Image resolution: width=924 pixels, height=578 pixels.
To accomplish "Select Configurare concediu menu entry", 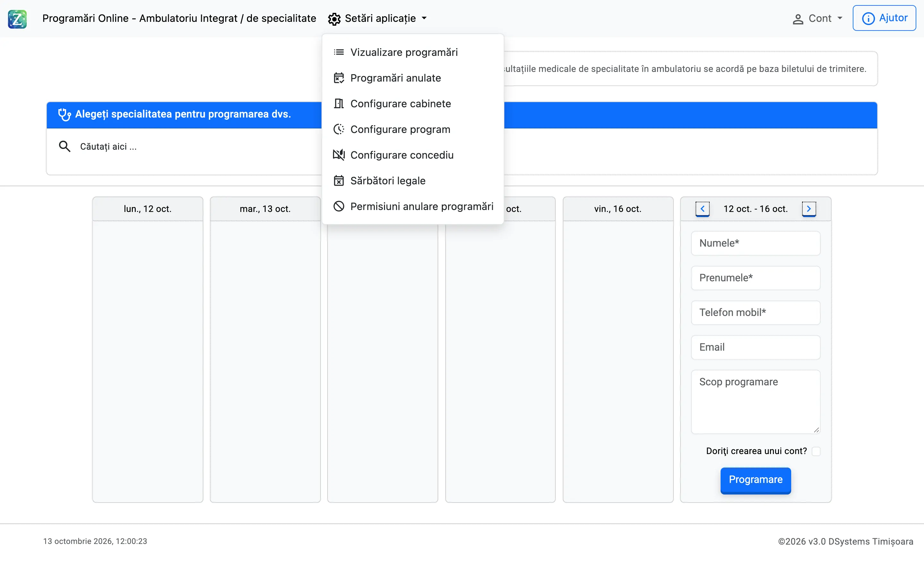I will [413, 155].
